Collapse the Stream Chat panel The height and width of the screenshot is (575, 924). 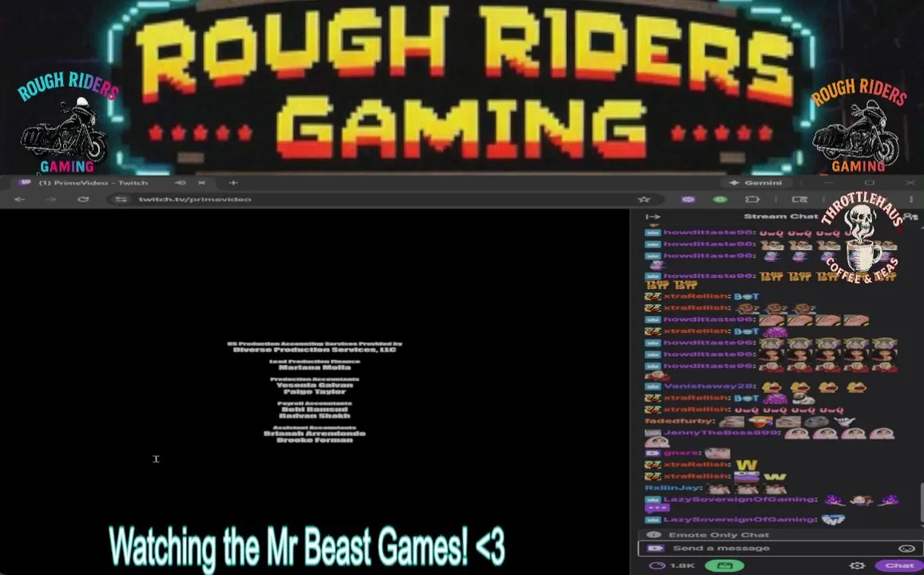tap(652, 216)
